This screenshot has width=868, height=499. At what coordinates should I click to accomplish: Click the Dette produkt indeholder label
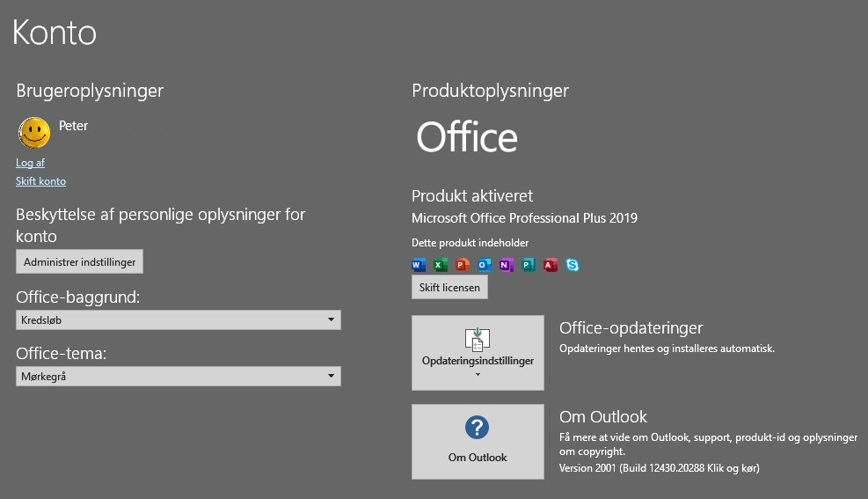point(470,243)
